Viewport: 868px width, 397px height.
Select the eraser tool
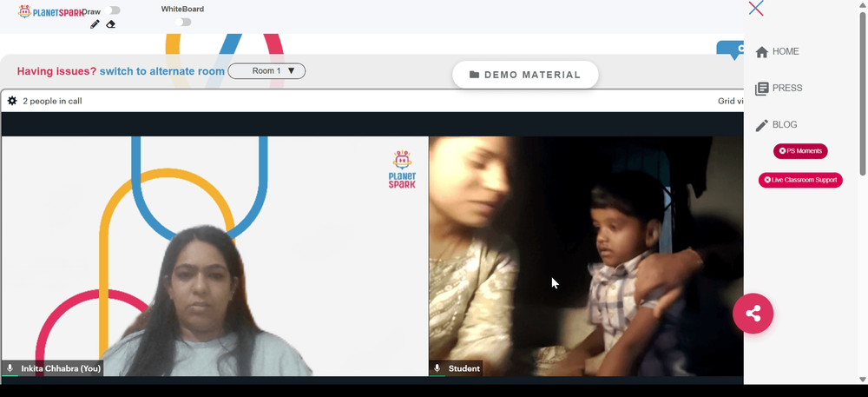tap(111, 24)
